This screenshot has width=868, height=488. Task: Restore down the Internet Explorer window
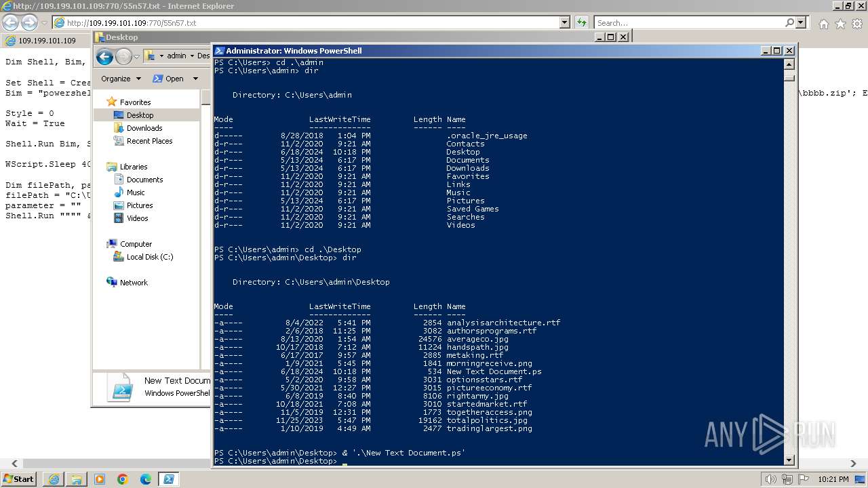pyautogui.click(x=848, y=6)
